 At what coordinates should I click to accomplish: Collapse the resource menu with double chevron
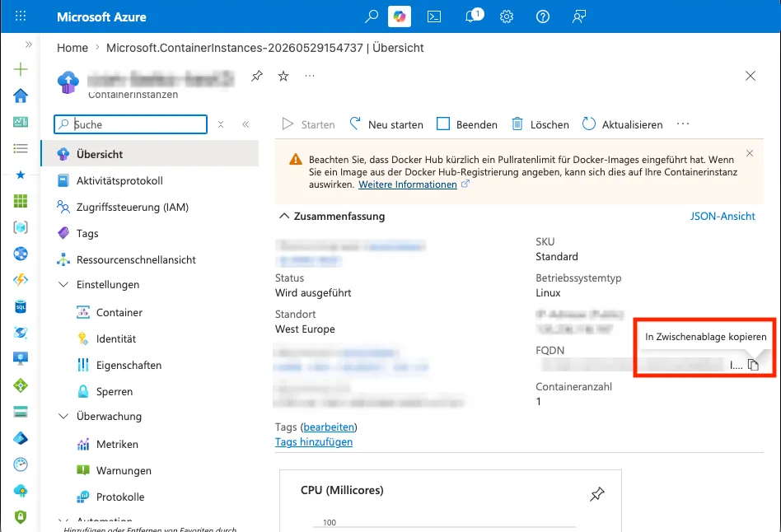tap(246, 124)
